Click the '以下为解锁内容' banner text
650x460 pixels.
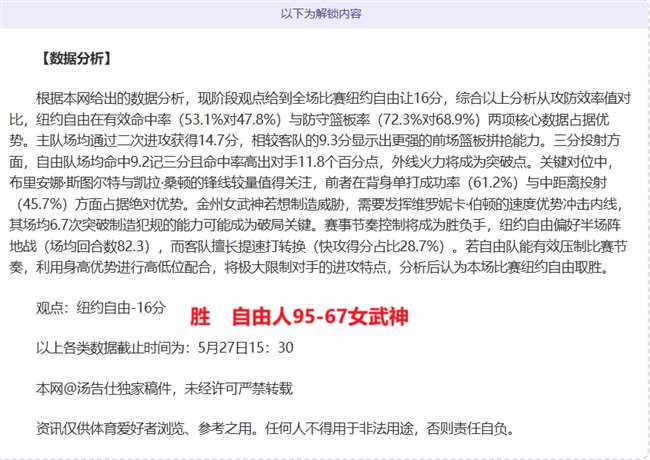pos(321,14)
